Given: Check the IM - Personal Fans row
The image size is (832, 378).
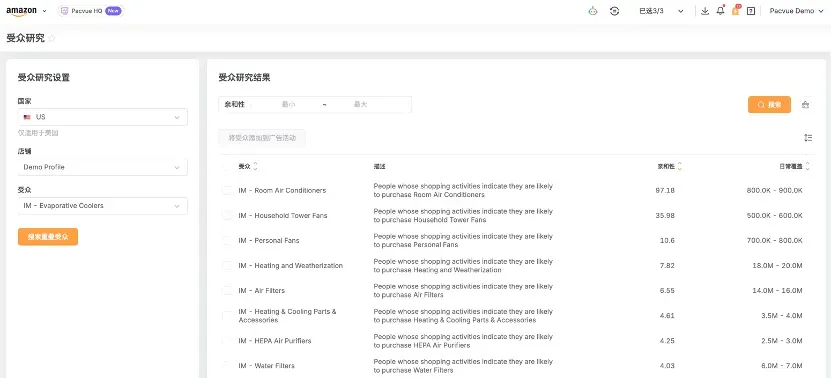Looking at the screenshot, I should (x=227, y=240).
